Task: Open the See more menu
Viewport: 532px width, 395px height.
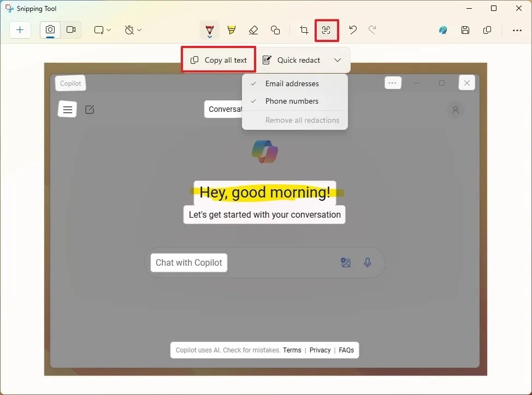Action: click(517, 30)
